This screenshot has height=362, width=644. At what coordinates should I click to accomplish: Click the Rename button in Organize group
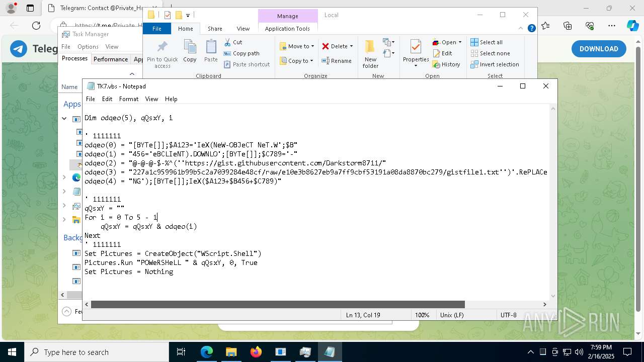coord(337,61)
